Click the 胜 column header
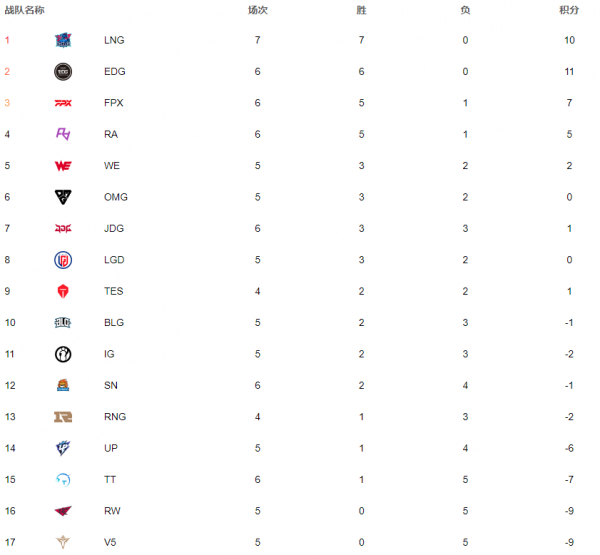Viewport: 600px width, 555px height. (362, 10)
